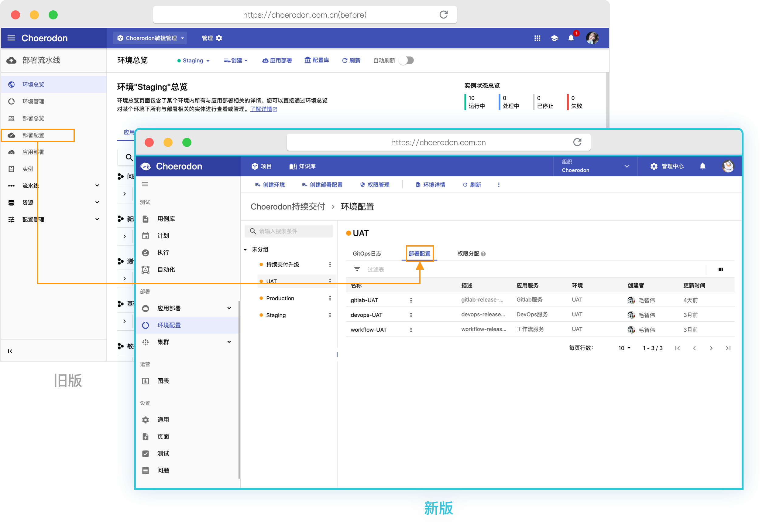The width and height of the screenshot is (773, 532).
Task: Click 应用部署 button in old toolbar
Action: click(x=277, y=60)
